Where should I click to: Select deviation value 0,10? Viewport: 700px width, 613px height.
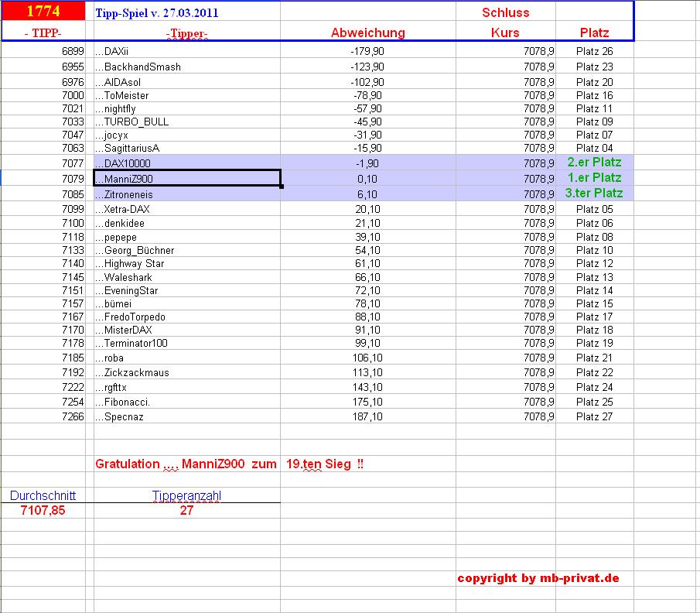[367, 179]
